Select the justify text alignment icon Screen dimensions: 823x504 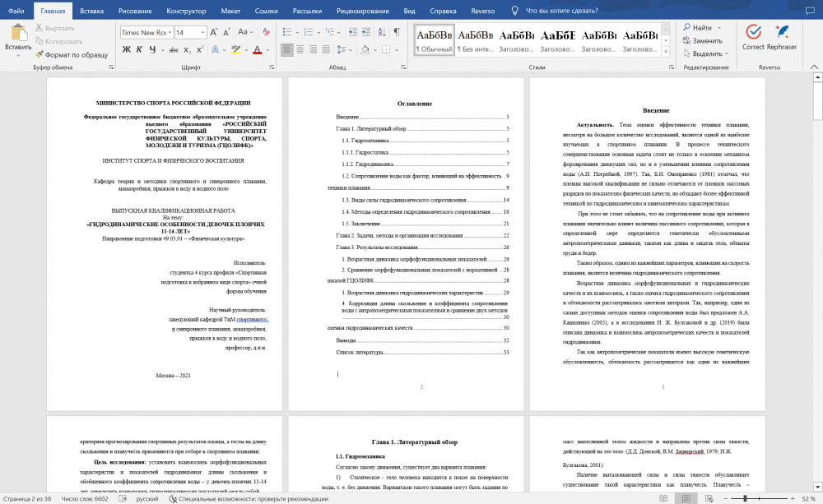tap(326, 49)
